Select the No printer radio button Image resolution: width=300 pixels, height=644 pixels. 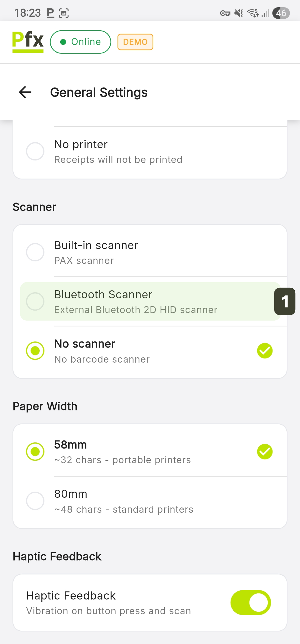tap(35, 152)
